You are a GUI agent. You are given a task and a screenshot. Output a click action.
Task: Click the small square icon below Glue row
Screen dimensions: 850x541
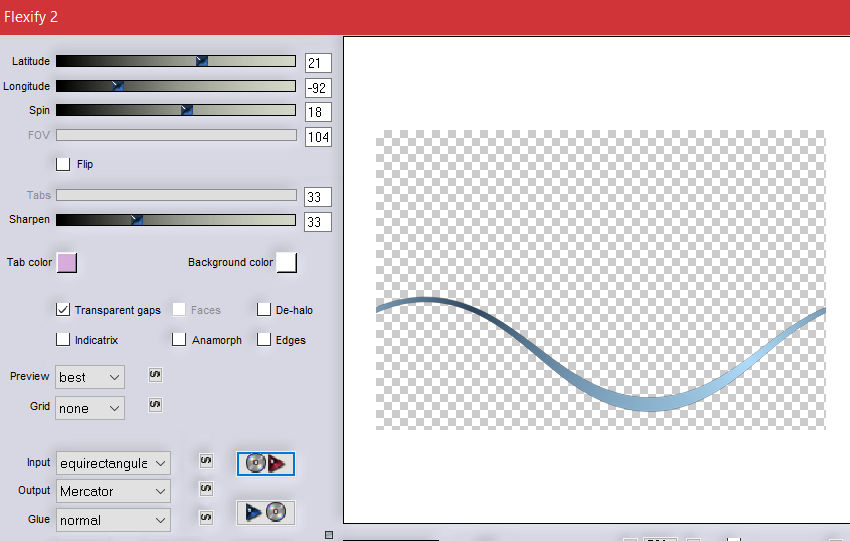point(329,535)
